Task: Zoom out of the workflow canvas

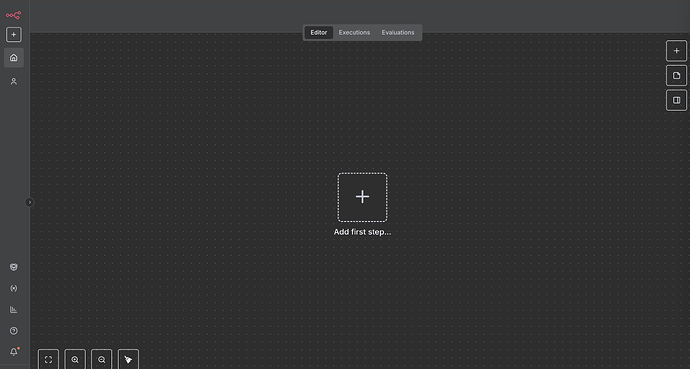Action: (102, 359)
